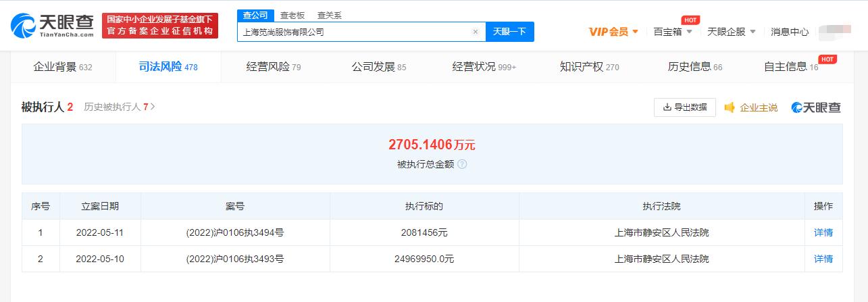Click the 企业主说 speaker icon
Screen dimensions: 868x302
tap(730, 107)
